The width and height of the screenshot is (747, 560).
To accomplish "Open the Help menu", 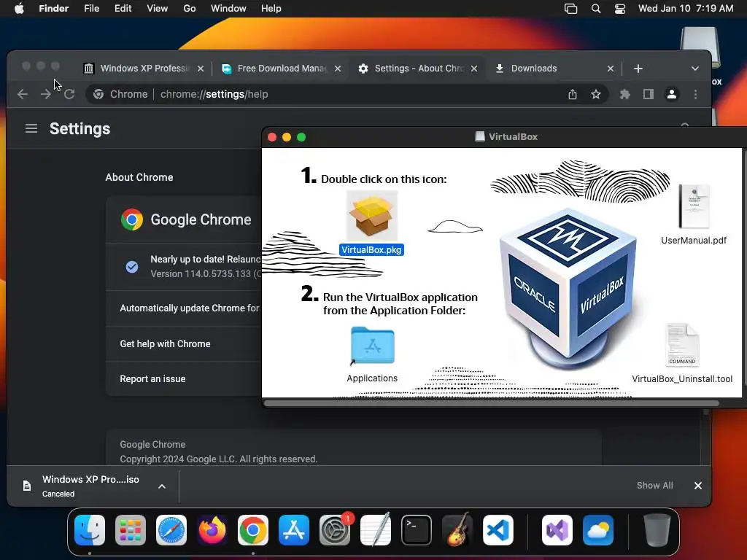I will point(271,9).
